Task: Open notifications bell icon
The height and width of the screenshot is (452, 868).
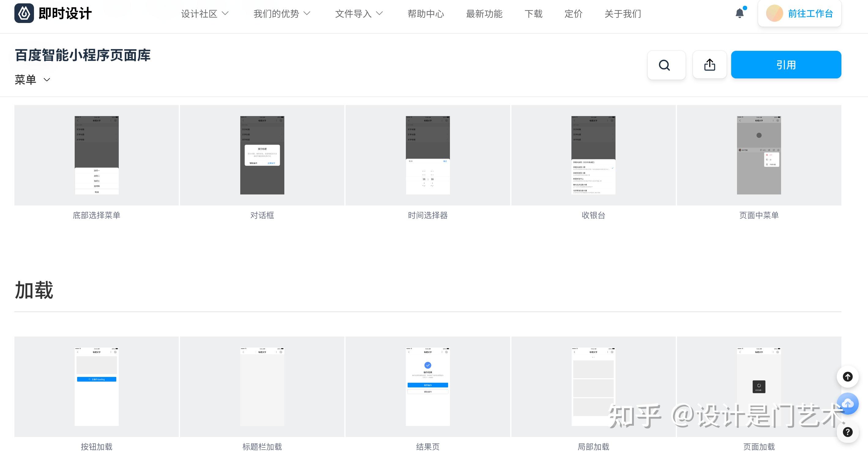Action: 739,13
